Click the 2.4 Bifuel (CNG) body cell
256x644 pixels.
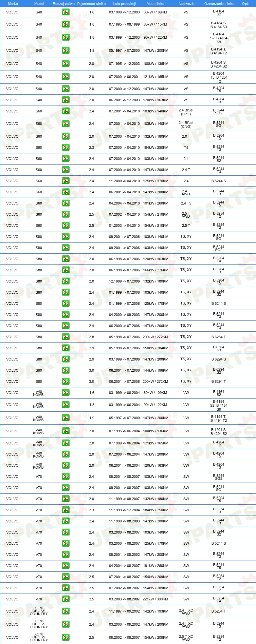[186, 125]
